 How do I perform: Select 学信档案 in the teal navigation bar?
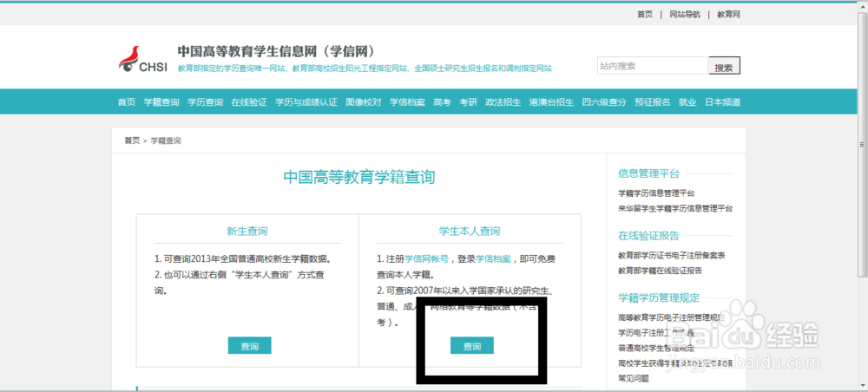pyautogui.click(x=407, y=102)
